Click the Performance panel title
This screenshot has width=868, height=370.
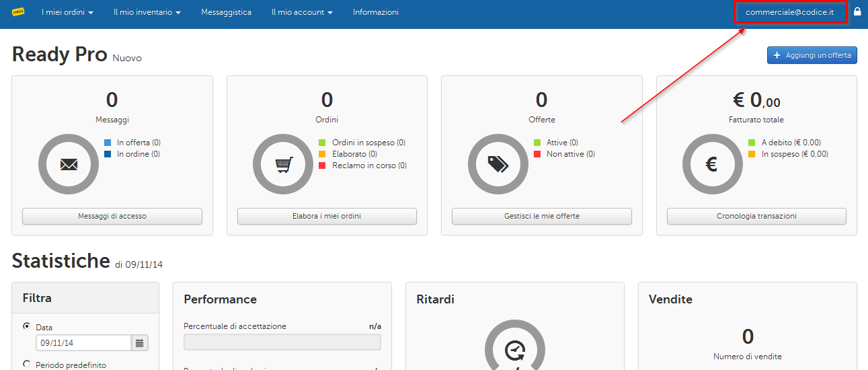pyautogui.click(x=221, y=299)
